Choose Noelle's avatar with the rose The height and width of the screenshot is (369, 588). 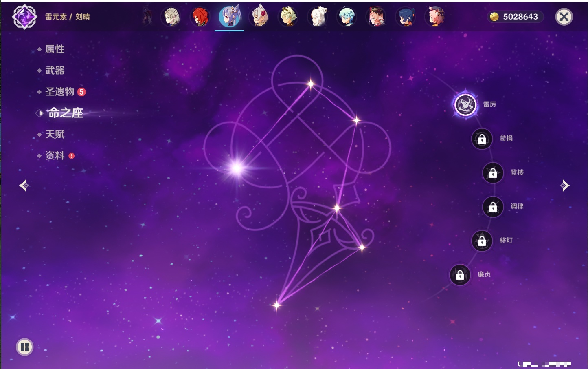(259, 17)
